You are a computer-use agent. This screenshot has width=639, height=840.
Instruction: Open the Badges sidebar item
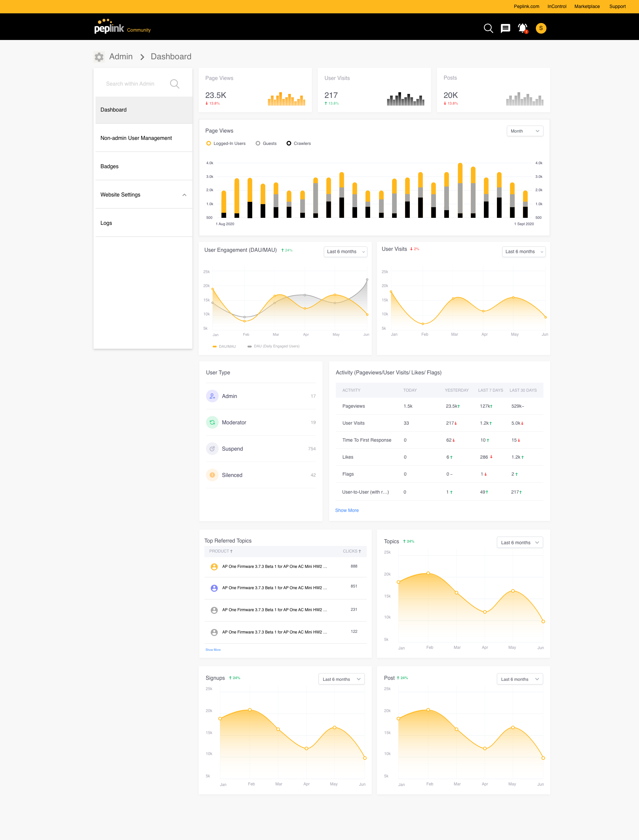click(x=109, y=166)
